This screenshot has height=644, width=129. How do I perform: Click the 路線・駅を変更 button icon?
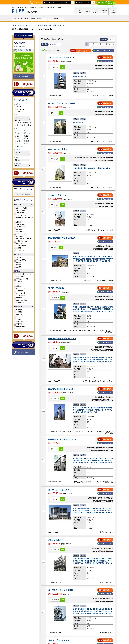[x=15, y=77]
